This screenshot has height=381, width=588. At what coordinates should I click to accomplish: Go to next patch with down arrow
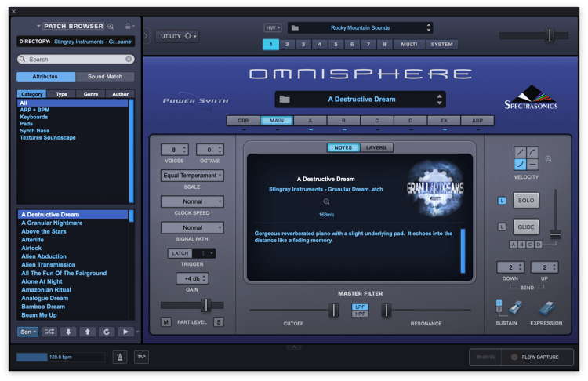[68, 332]
